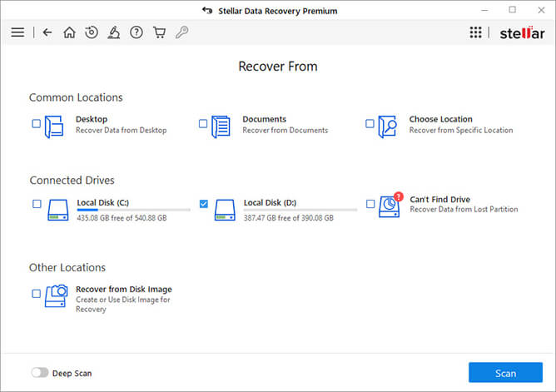Open the Help question mark icon
Screen dimensions: 556x392
coord(137,32)
